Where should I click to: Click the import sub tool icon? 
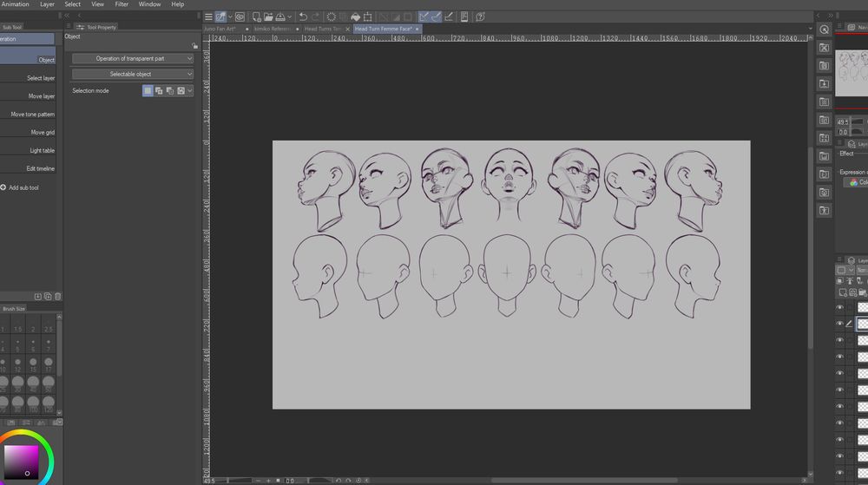tap(37, 297)
